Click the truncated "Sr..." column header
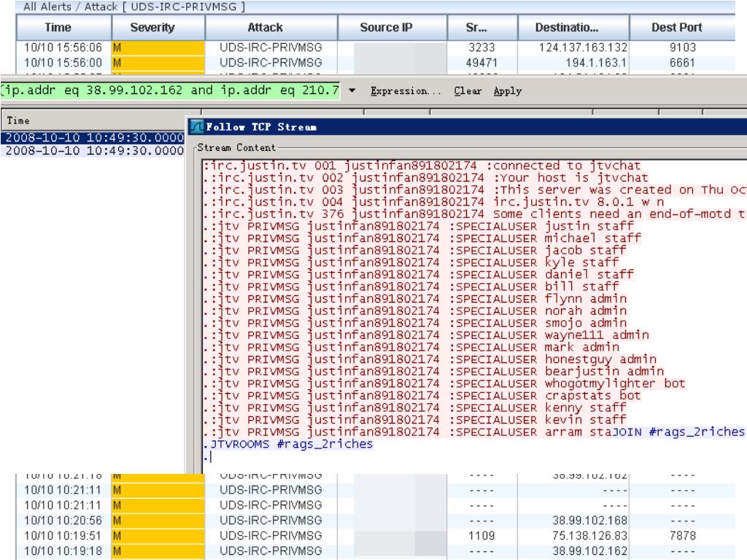Screen dimensions: 747x560 [x=483, y=28]
